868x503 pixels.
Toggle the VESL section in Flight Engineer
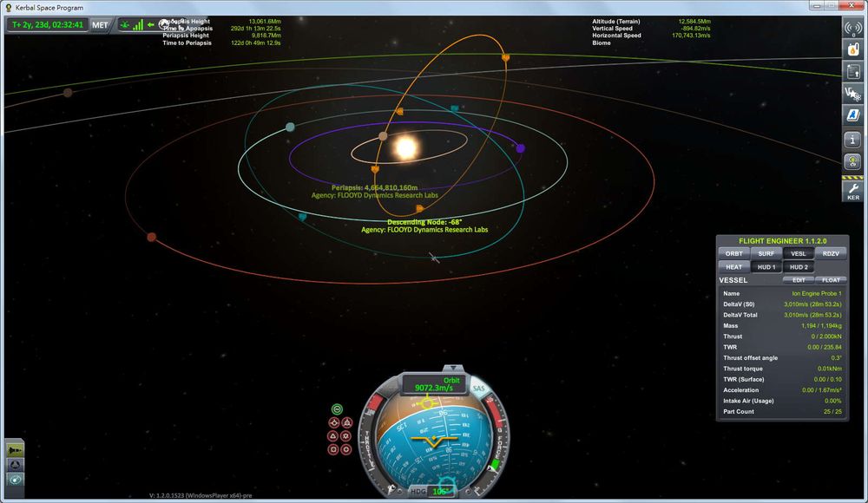click(799, 253)
